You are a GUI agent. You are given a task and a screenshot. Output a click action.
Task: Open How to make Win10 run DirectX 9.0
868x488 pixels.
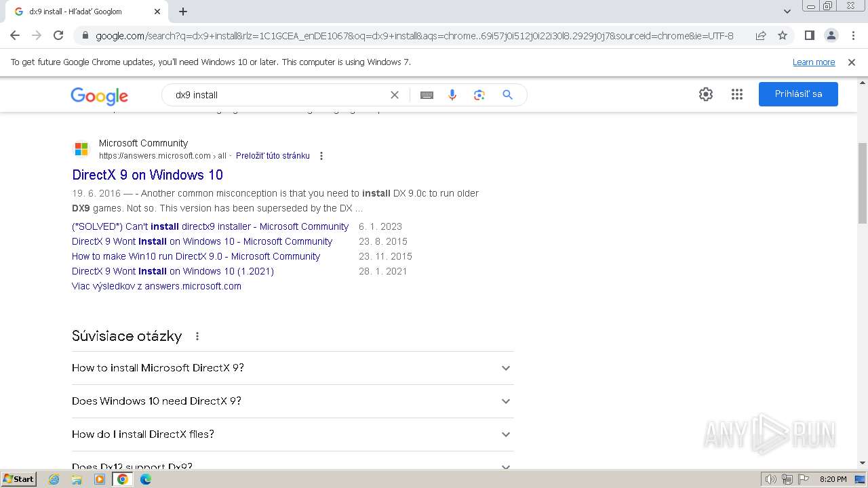click(196, 256)
